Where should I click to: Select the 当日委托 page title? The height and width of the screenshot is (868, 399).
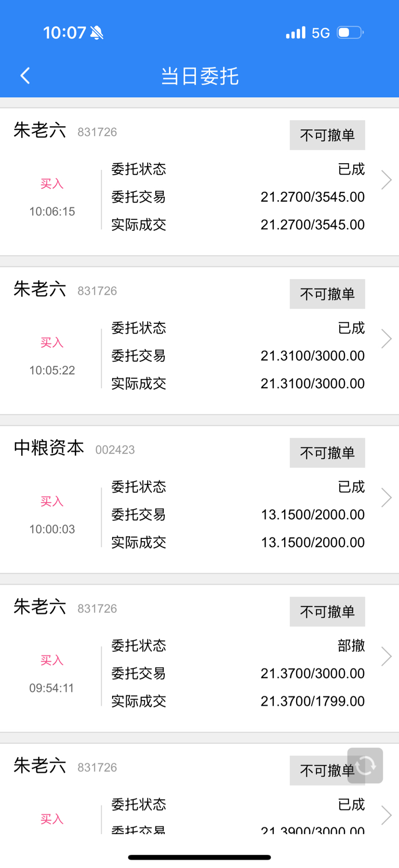pos(199,76)
